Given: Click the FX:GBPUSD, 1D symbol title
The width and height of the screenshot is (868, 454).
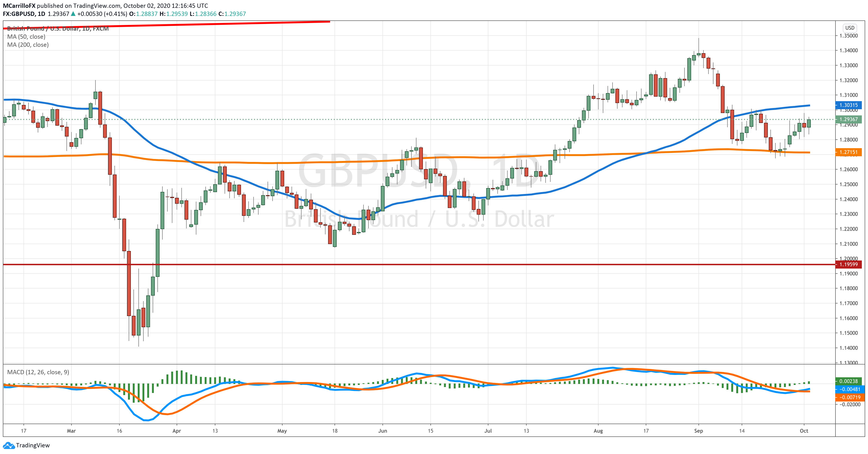Looking at the screenshot, I should (x=24, y=14).
